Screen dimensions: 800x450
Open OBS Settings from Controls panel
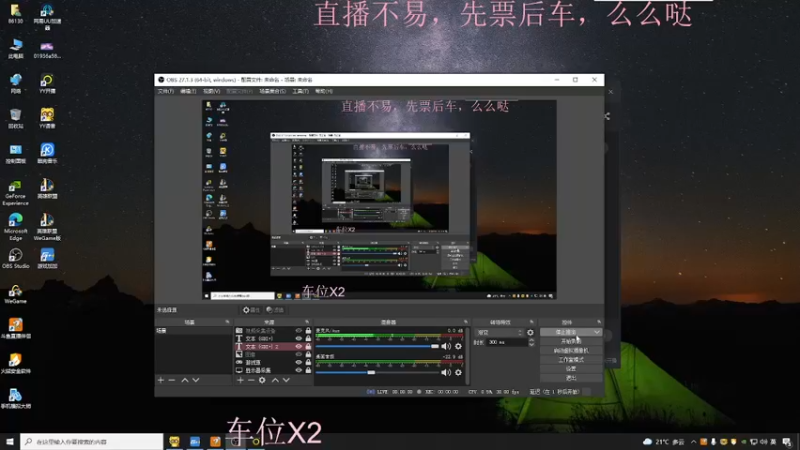pyautogui.click(x=571, y=368)
